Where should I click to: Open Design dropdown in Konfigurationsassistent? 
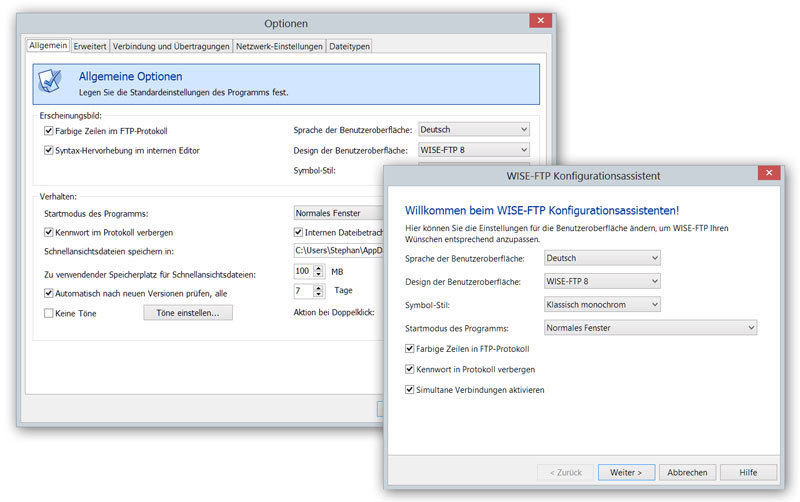click(602, 281)
